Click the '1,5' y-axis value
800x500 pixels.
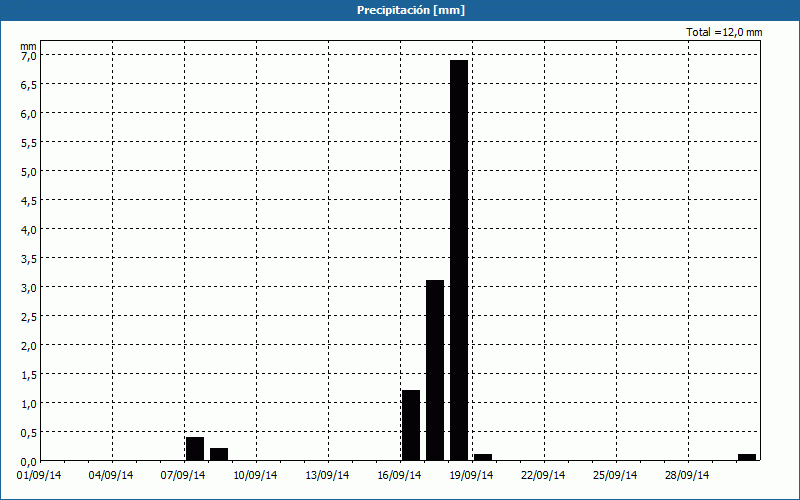28,375
